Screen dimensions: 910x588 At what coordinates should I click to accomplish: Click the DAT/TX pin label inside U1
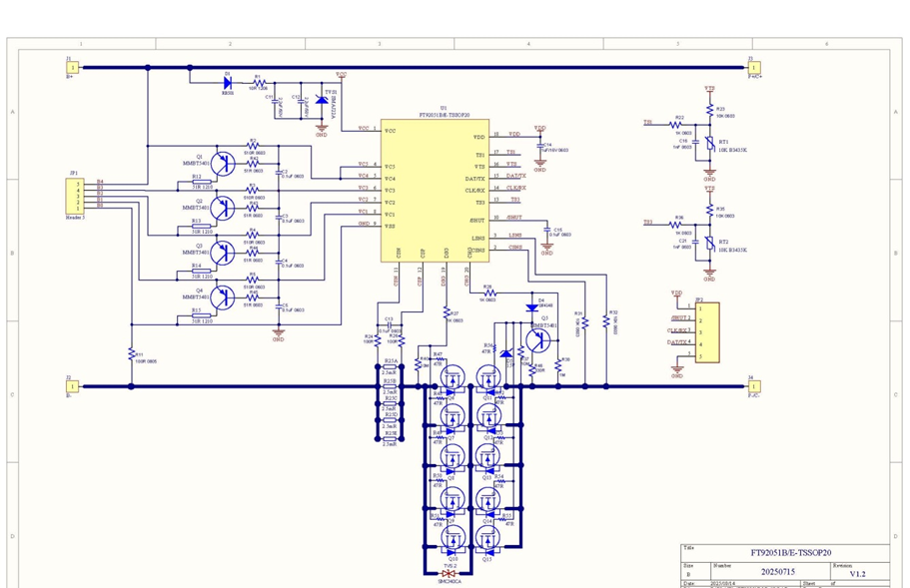474,179
